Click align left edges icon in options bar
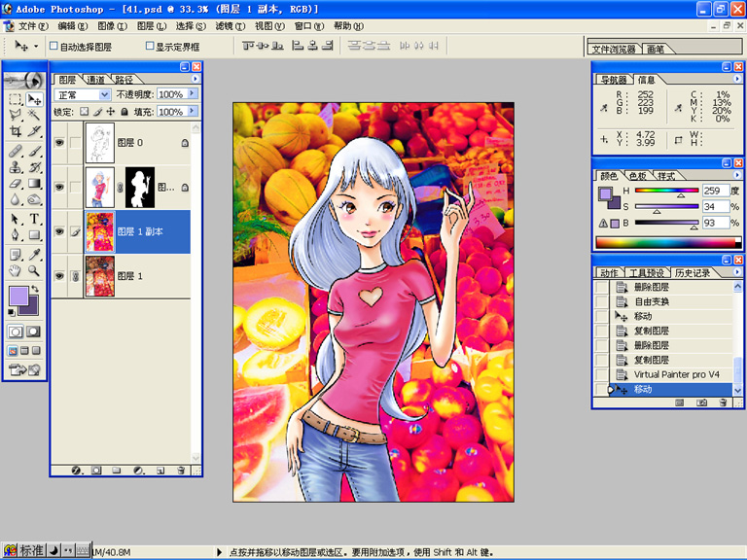 tap(298, 46)
